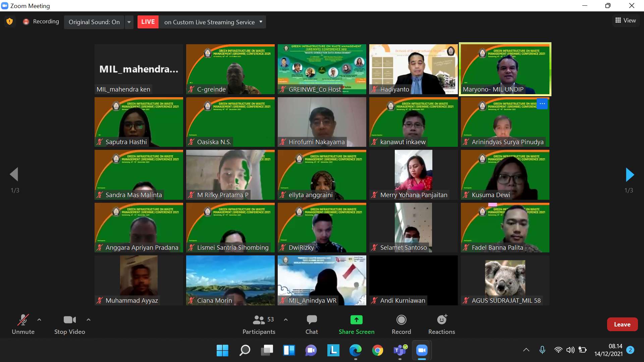Open the View layout menu
The height and width of the screenshot is (362, 644).
coord(626,20)
